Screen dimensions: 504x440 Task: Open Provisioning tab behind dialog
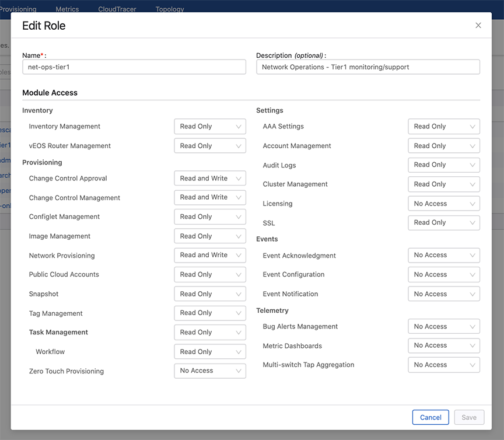click(x=18, y=9)
